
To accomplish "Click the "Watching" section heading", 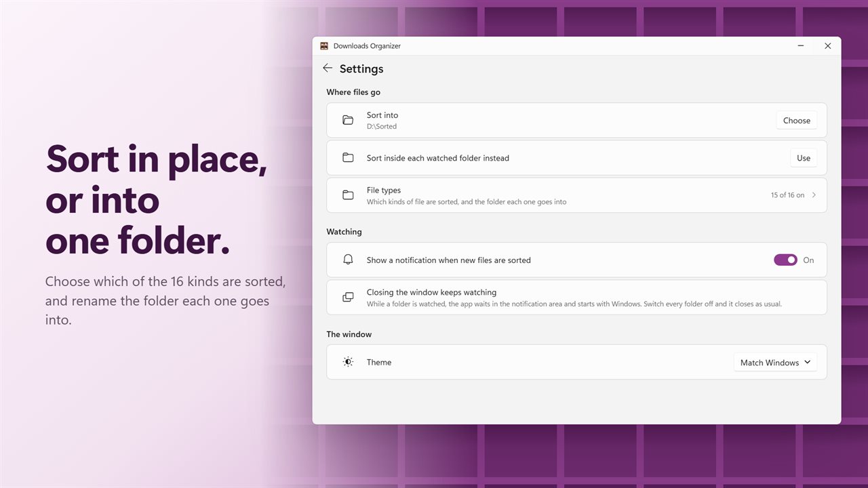I will [344, 232].
